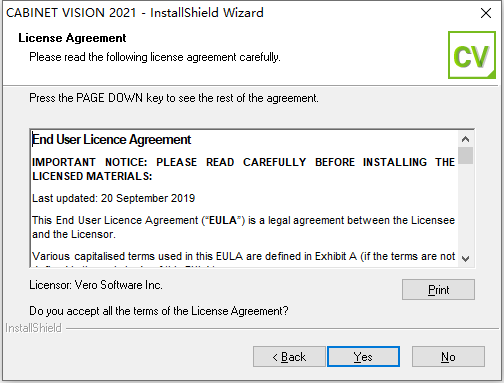Close the InstallShield Wizard window
The height and width of the screenshot is (383, 504).
point(486,13)
